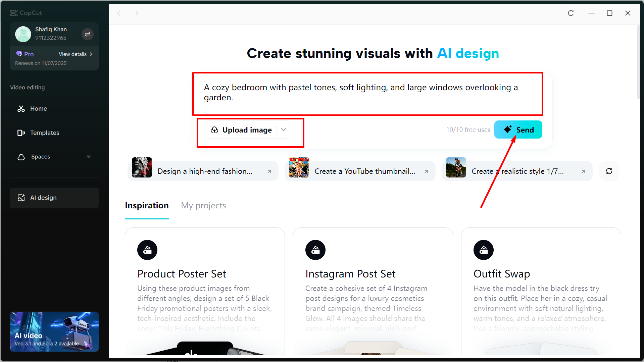Image resolution: width=644 pixels, height=362 pixels.
Task: Click the vertical scrollbar on the right
Action: tap(638, 62)
